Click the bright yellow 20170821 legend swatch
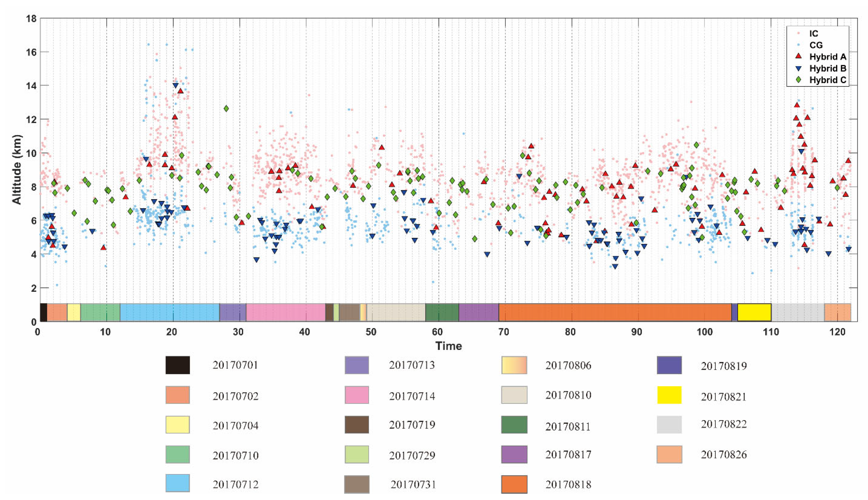The image size is (868, 500). (669, 395)
